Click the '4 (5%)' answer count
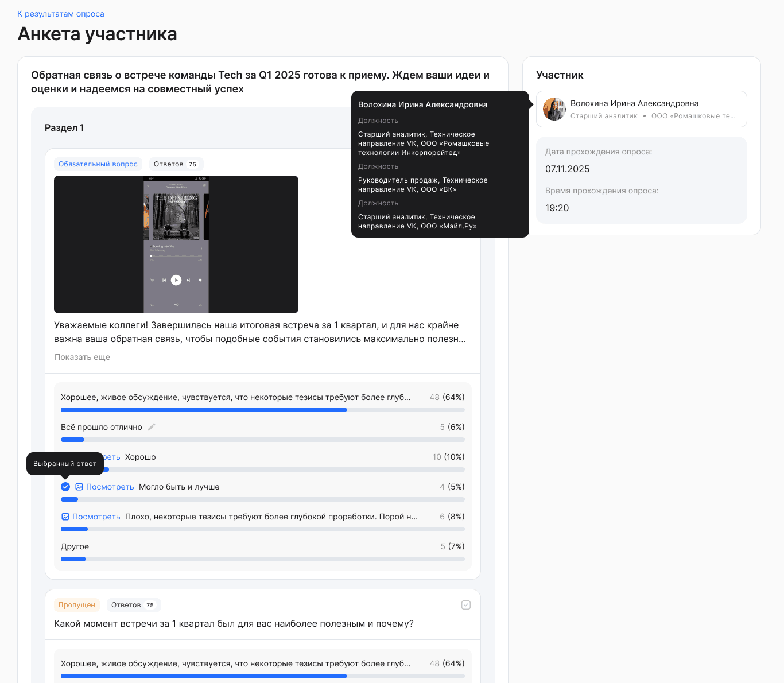 pyautogui.click(x=452, y=487)
